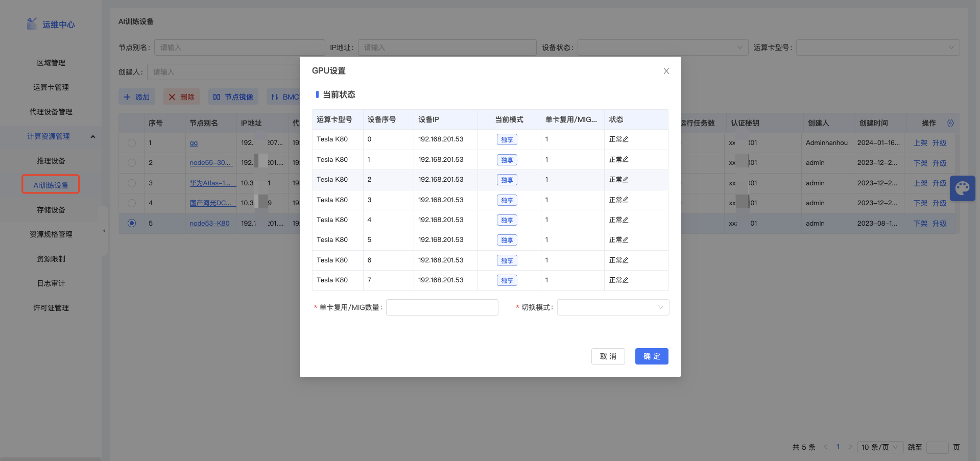Viewport: 980px width, 461px height.
Task: Click page number 1 in pagination
Action: (838, 447)
